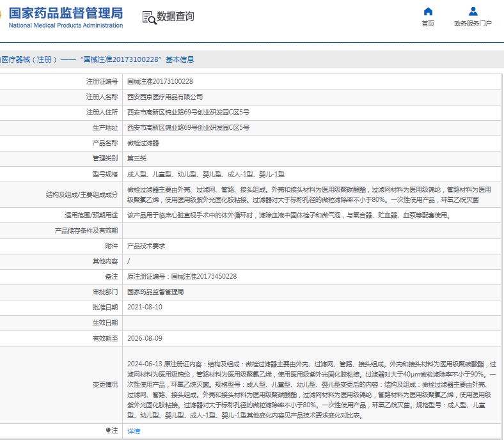Click the 数据查询 search document icon
This screenshot has height=443, width=504.
(150, 17)
